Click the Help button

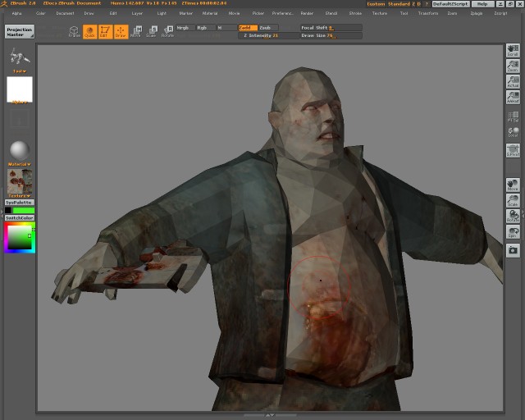[482, 4]
